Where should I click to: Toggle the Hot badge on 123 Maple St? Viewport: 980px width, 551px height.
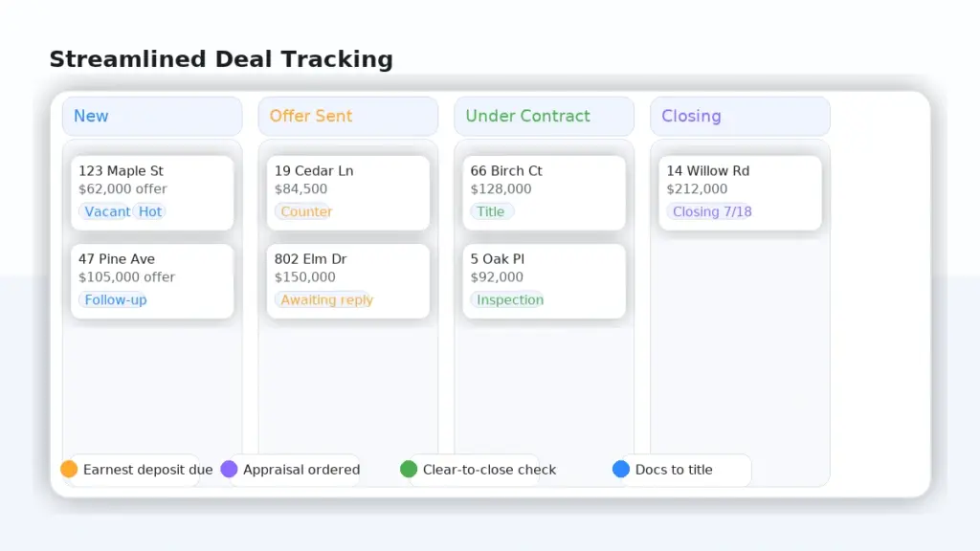(150, 211)
